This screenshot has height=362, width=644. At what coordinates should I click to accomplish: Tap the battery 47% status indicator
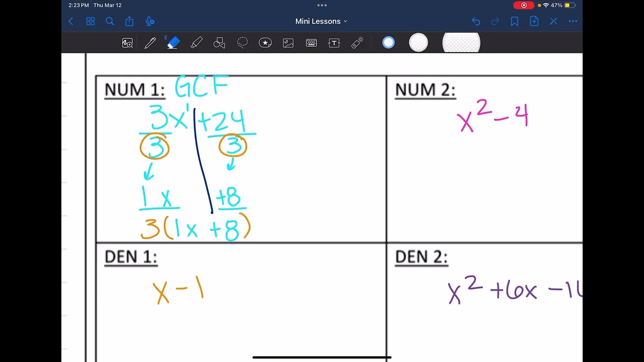(x=563, y=5)
